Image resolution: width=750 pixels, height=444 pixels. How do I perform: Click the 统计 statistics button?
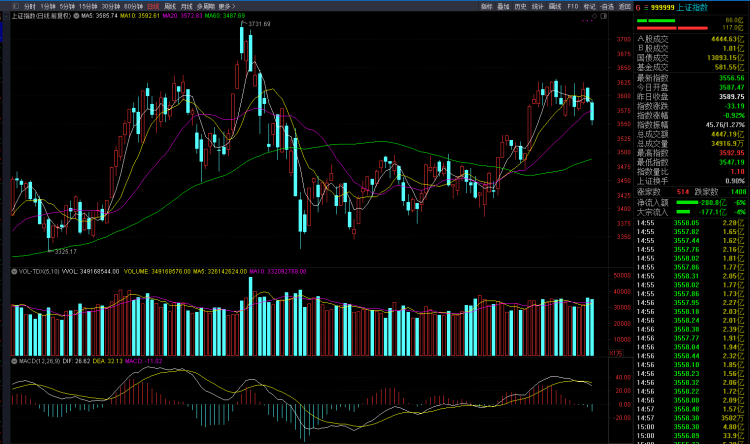pyautogui.click(x=538, y=6)
